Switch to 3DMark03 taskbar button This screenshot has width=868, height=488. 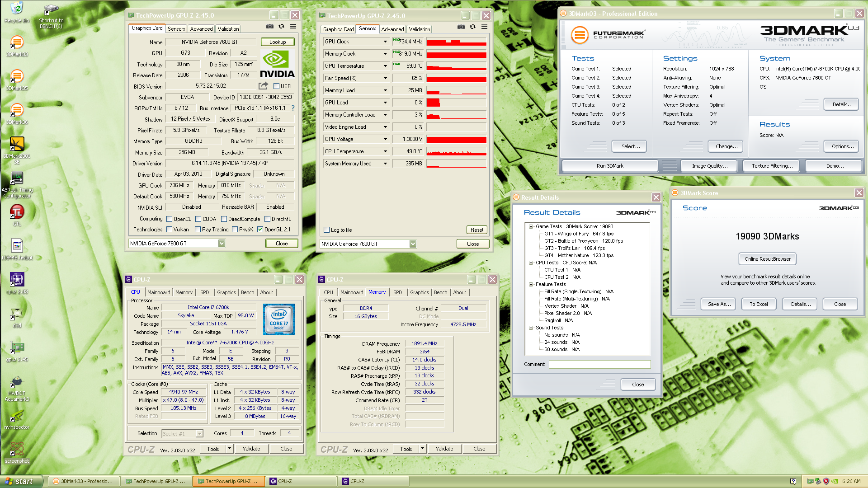(84, 482)
